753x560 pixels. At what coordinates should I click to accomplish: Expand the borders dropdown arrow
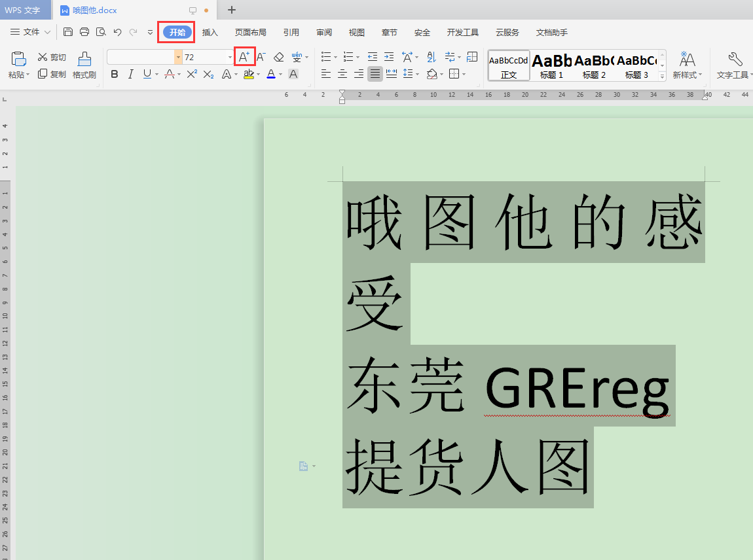464,75
